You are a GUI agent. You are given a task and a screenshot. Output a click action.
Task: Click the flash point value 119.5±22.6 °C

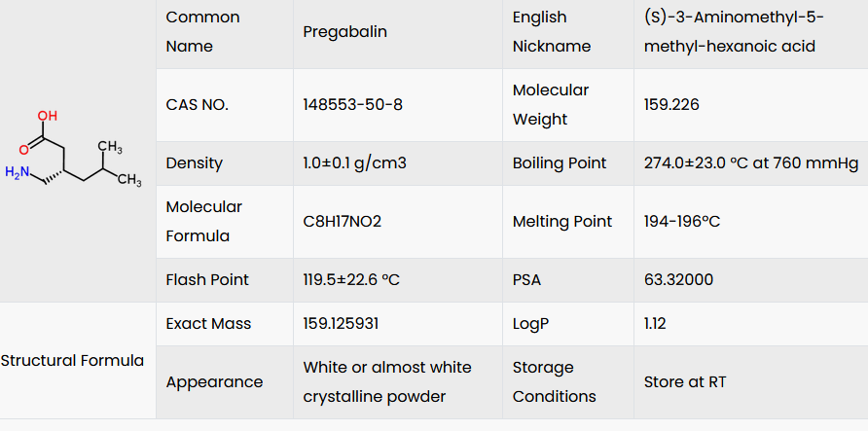click(351, 279)
